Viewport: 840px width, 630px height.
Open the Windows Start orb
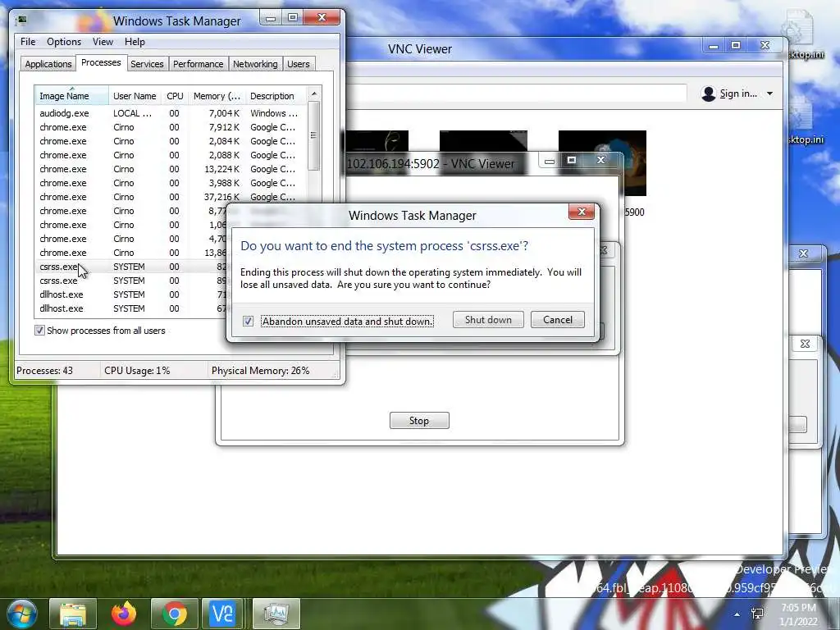(x=21, y=614)
